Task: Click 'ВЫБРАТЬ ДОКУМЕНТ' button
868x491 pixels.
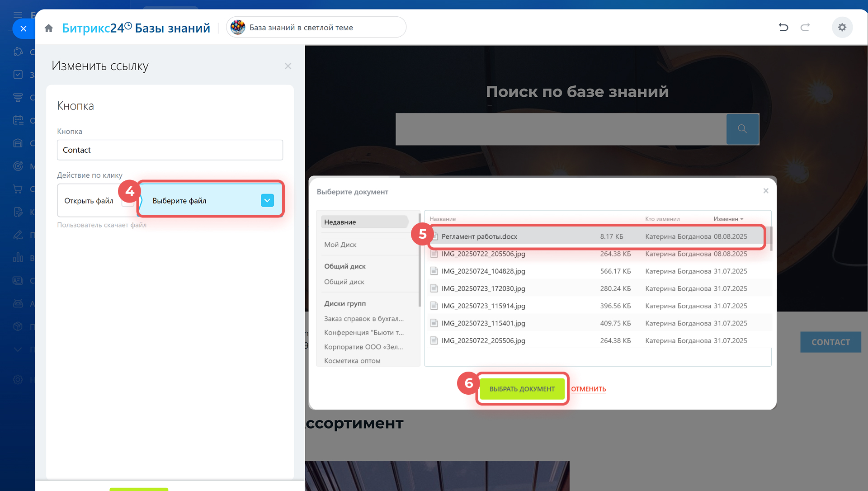Action: pos(522,389)
